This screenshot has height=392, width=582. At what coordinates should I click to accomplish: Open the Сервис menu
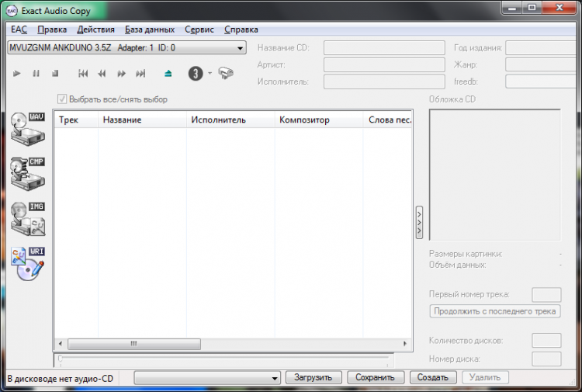199,29
